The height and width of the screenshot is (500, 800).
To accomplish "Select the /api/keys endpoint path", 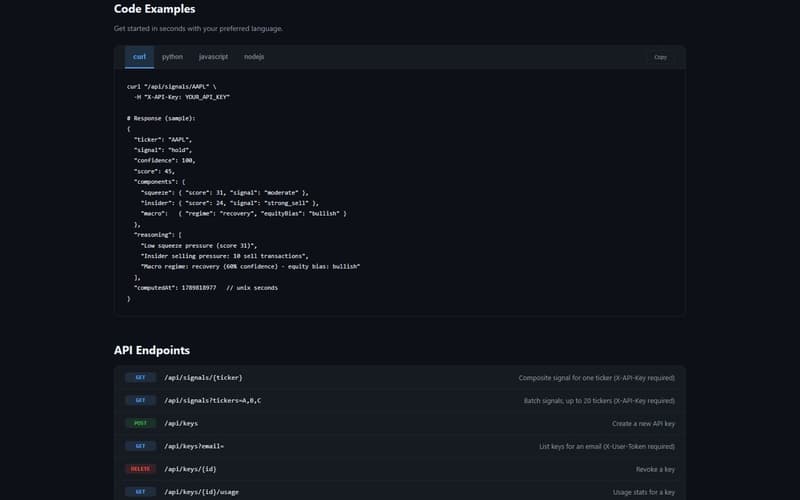I will (181, 423).
